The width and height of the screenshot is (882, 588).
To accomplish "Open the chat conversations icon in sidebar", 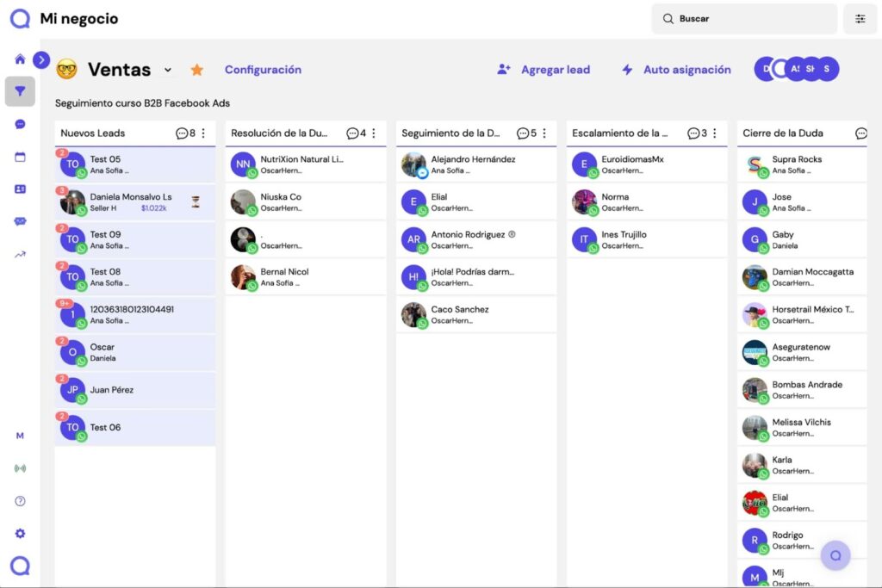I will 20,123.
